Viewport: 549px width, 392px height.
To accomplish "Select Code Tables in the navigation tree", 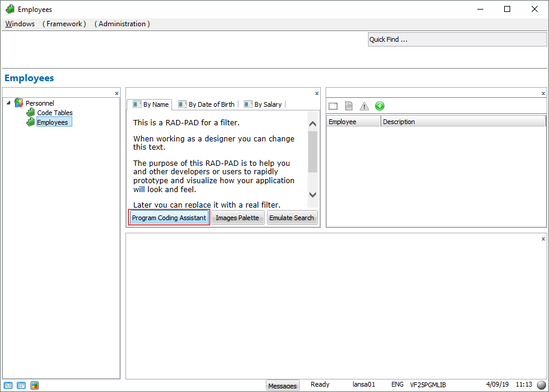I will coord(54,113).
